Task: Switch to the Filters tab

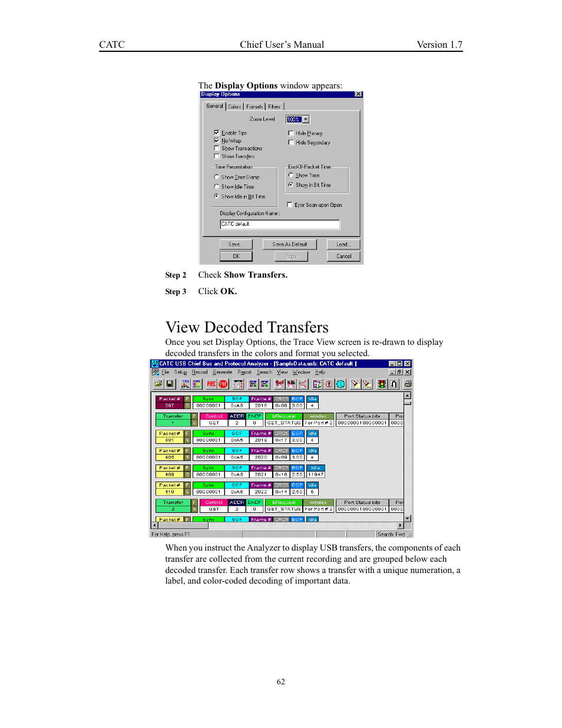Action: tap(275, 107)
